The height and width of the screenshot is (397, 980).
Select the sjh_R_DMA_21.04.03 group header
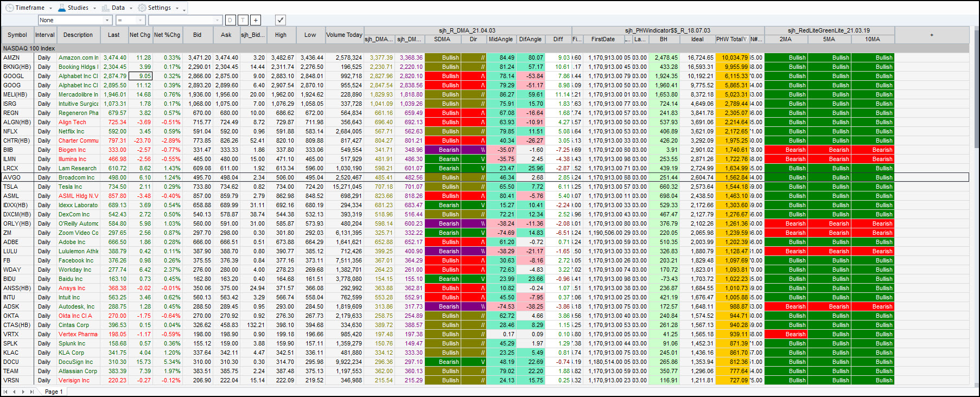[467, 30]
